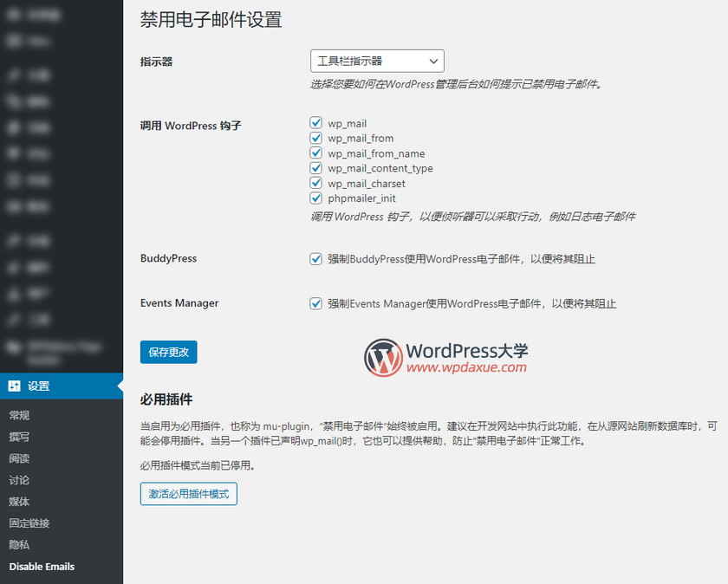Screen dimensions: 728x584
Task: Uncheck the BuddyPress force email checkbox
Action: pyautogui.click(x=316, y=259)
